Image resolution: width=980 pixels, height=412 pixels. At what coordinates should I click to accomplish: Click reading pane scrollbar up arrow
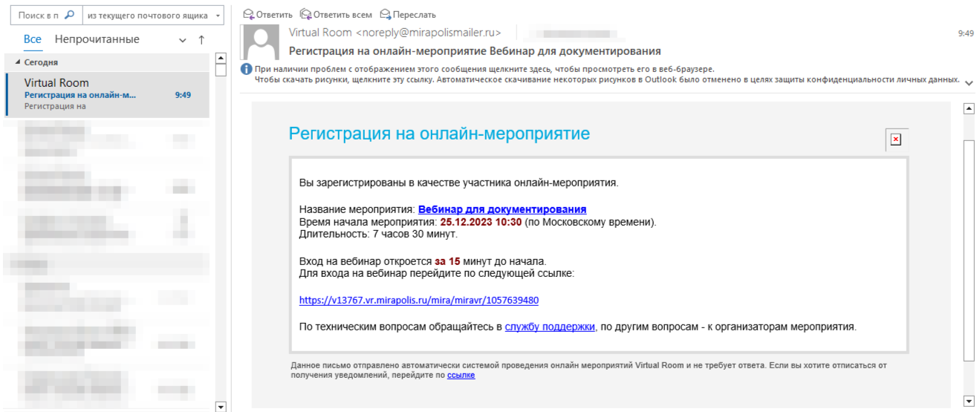coord(968,108)
